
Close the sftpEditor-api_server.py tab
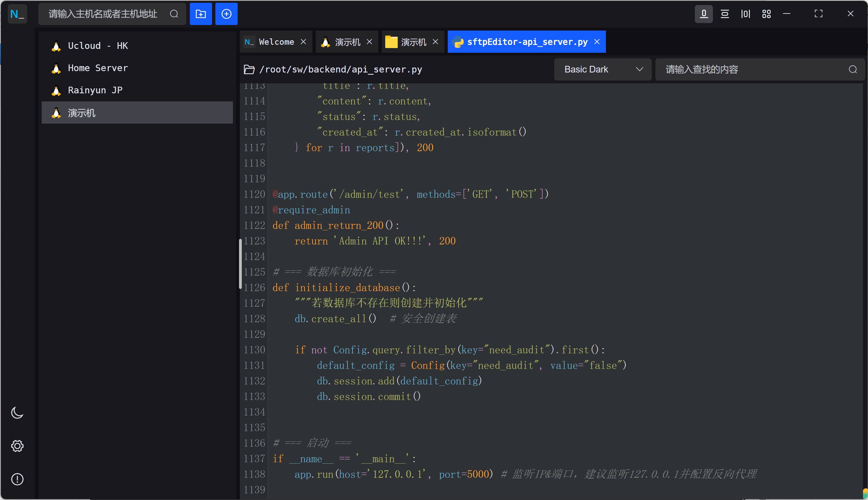[597, 42]
